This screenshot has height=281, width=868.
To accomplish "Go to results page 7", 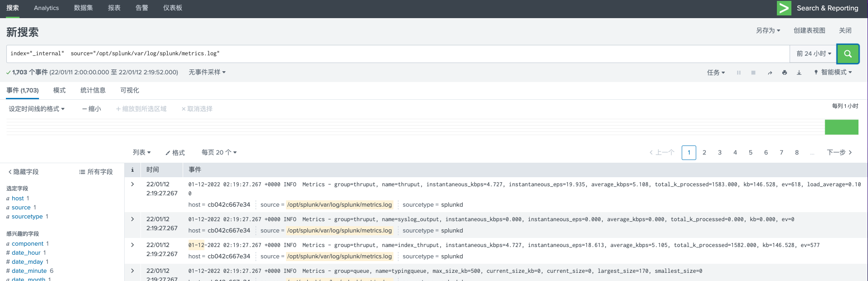I will (x=781, y=152).
